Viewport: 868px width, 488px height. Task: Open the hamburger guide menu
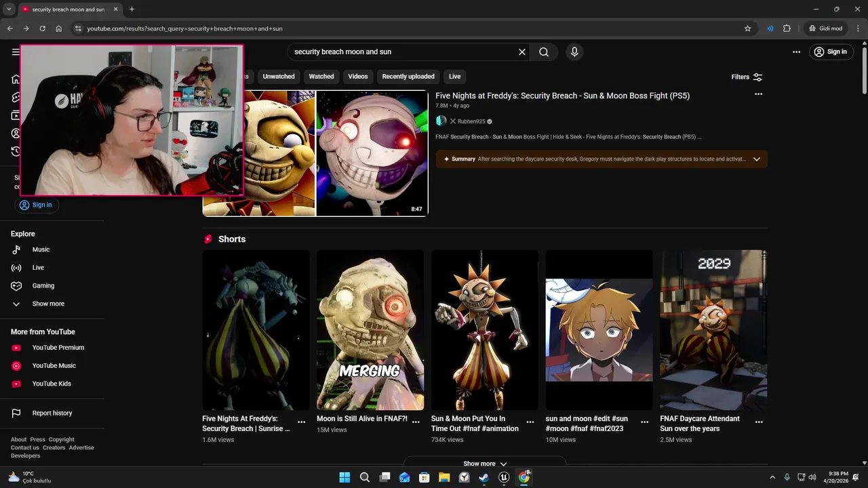15,52
